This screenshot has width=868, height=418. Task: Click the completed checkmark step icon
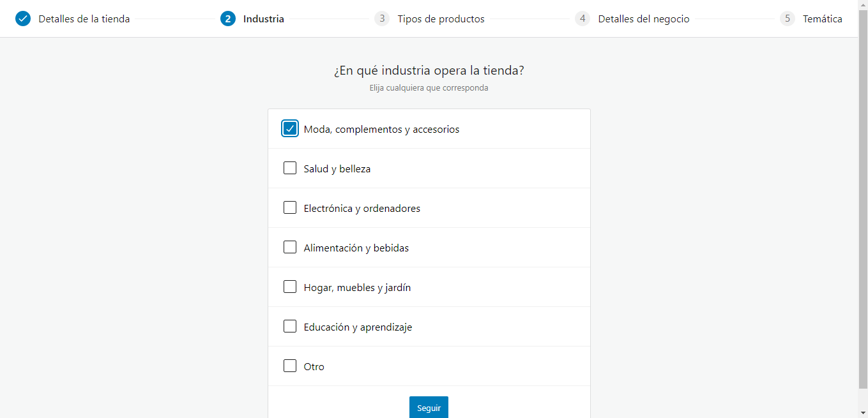23,19
